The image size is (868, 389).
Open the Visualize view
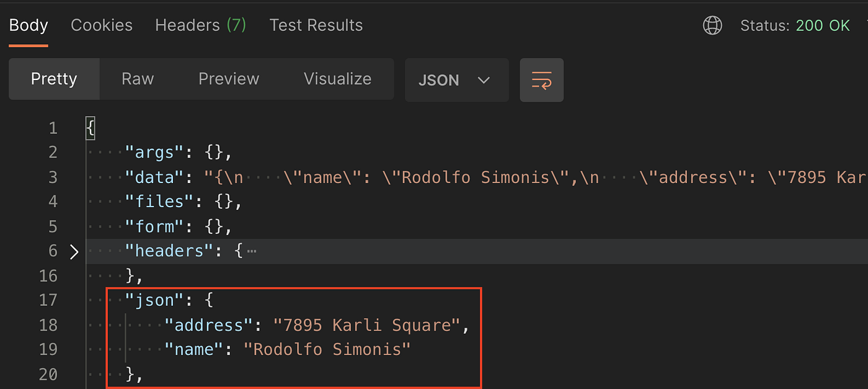[337, 79]
